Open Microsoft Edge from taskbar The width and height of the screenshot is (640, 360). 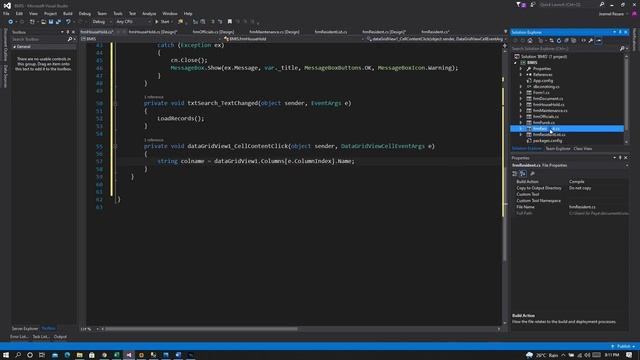point(67,355)
